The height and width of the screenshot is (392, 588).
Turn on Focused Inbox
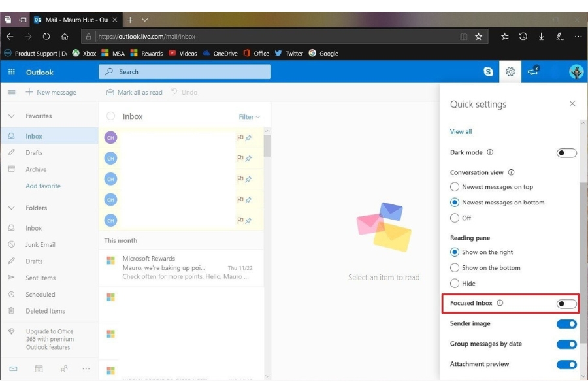click(566, 302)
